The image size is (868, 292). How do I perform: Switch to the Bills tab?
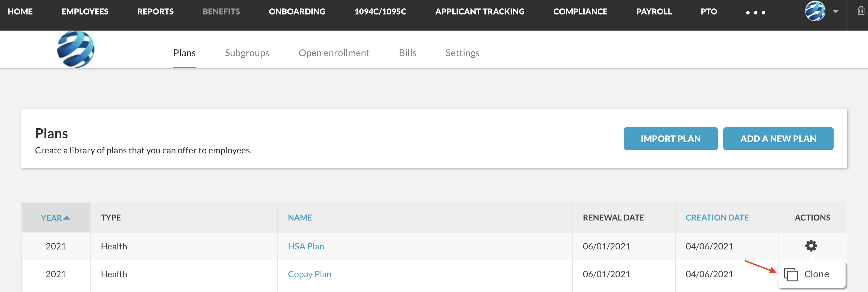[x=407, y=53]
